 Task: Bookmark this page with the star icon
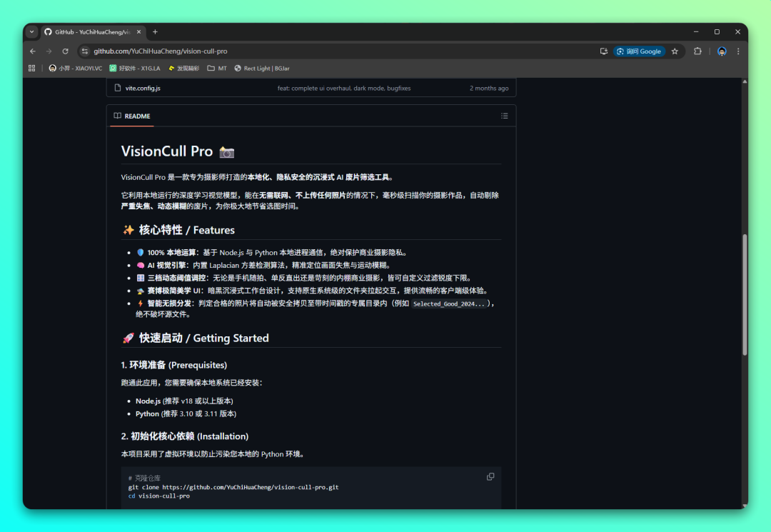coord(675,51)
